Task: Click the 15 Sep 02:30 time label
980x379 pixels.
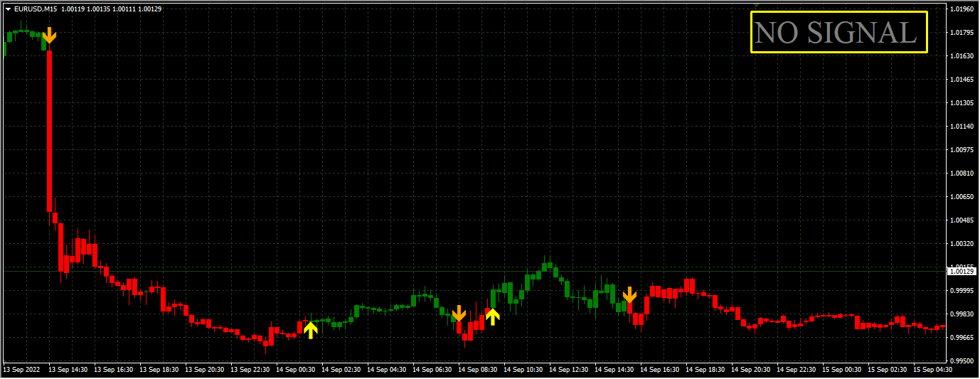Action: click(889, 370)
